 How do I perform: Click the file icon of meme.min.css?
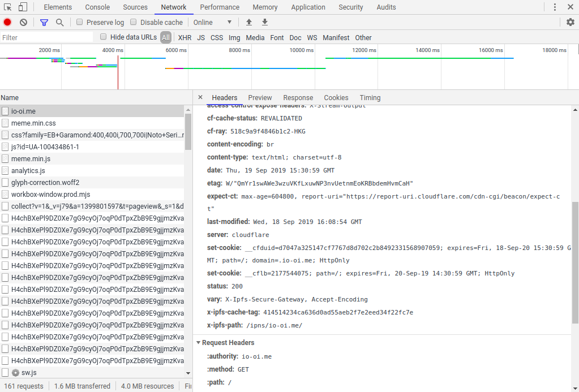5,123
